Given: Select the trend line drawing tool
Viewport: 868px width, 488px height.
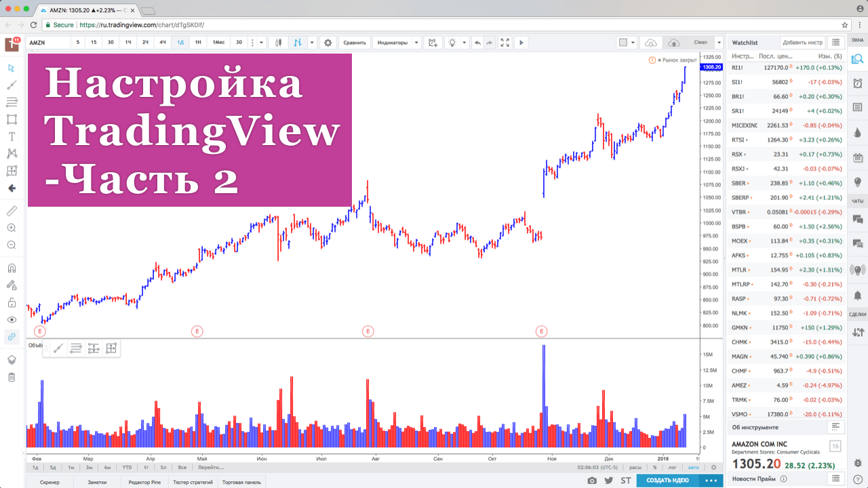Looking at the screenshot, I should (12, 85).
